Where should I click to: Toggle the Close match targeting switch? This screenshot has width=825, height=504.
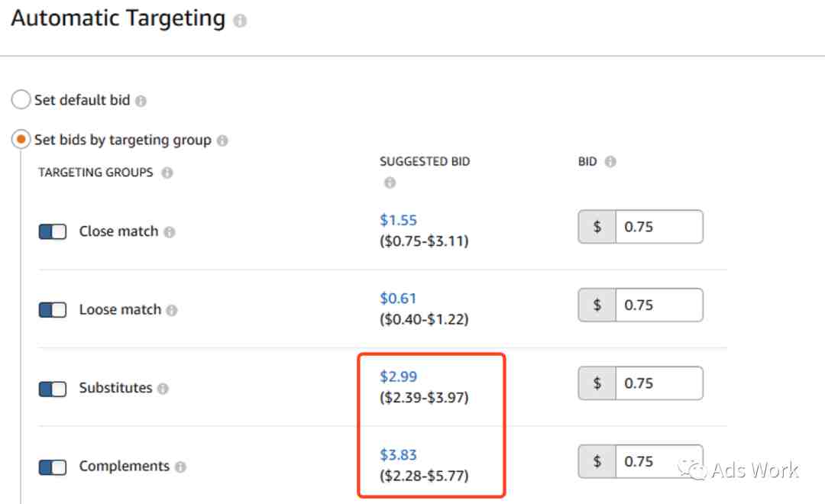[x=53, y=232]
